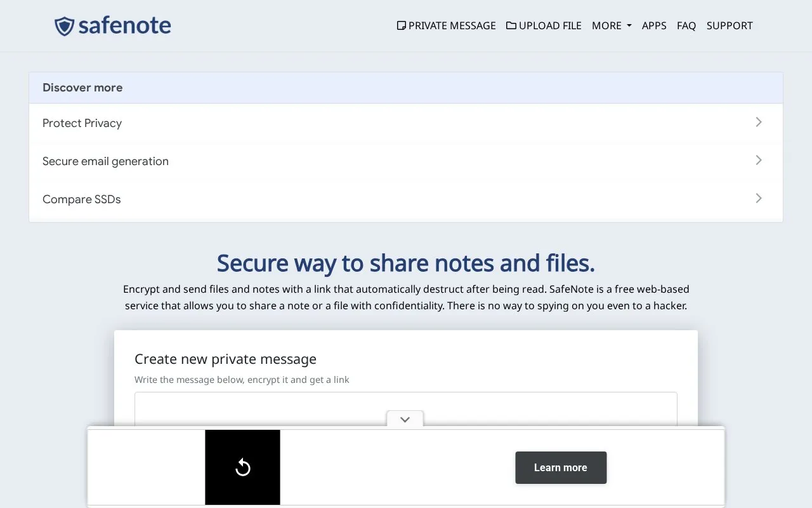Go to the APPS page
This screenshot has width=812, height=508.
tap(654, 25)
